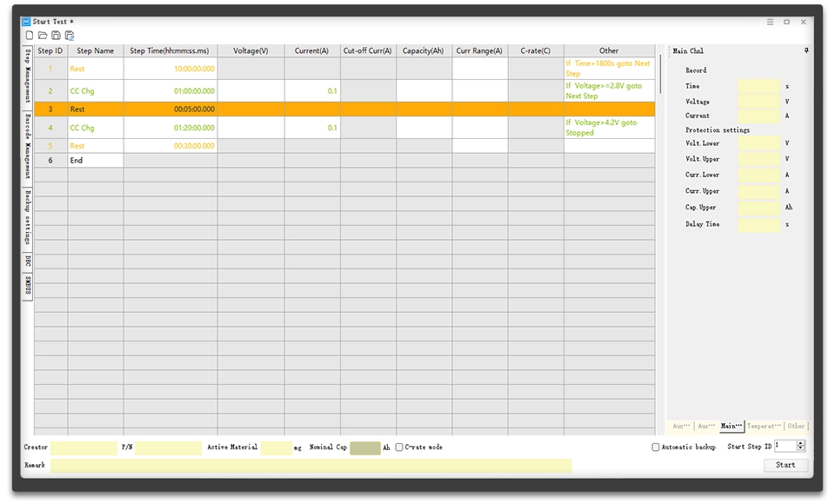
Task: Click the Curr. Upper input field
Action: pos(758,191)
